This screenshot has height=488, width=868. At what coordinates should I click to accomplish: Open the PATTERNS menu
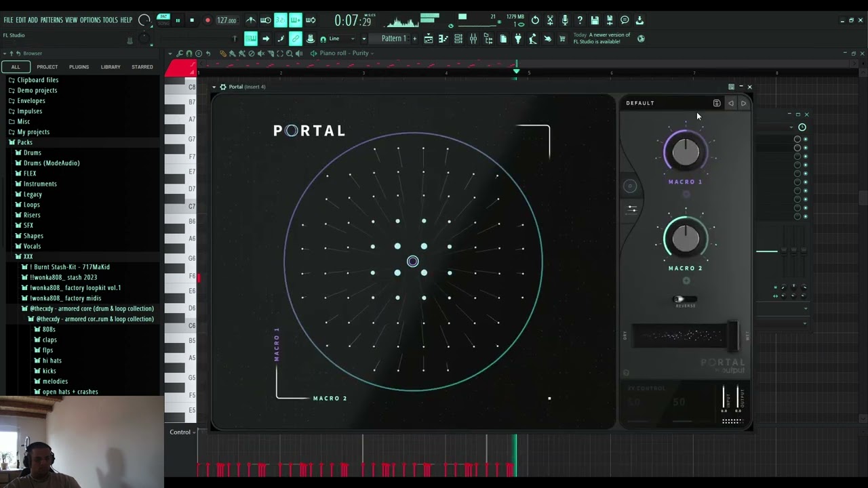[52, 20]
